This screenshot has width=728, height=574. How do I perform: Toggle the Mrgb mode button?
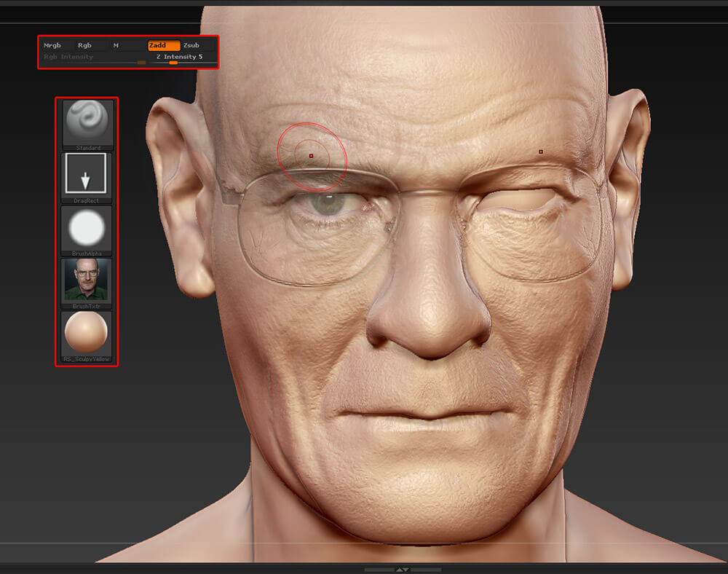(x=52, y=45)
